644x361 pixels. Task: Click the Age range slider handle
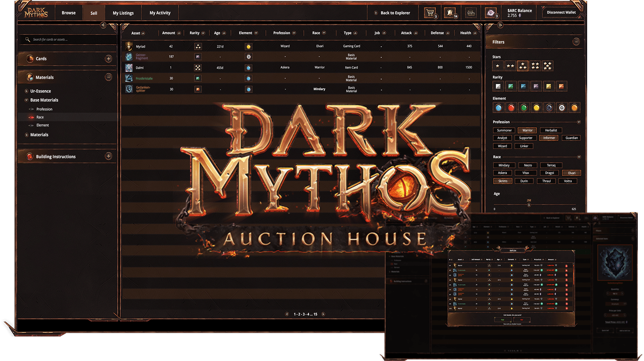529,205
